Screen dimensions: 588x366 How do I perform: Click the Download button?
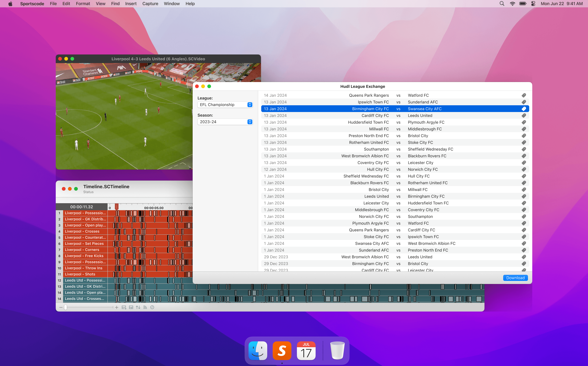point(515,278)
